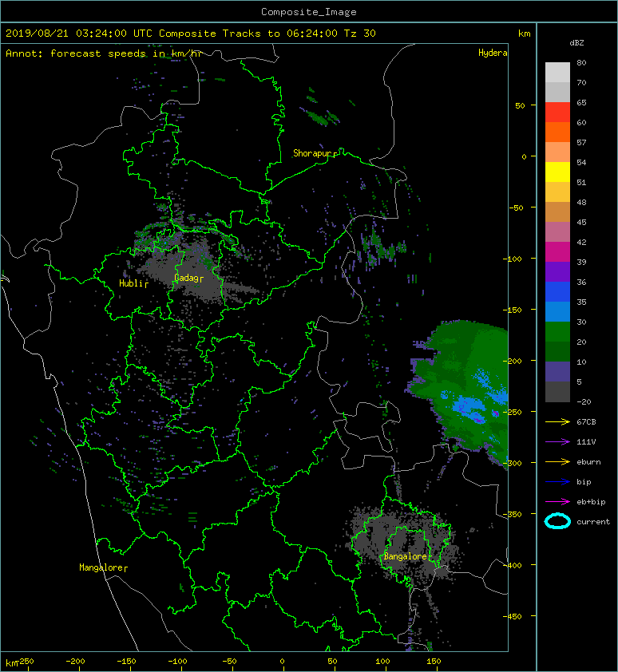Viewport: 618px width, 672px height.
Task: Select the brown swatch between 48 and 45
Action: (x=557, y=212)
